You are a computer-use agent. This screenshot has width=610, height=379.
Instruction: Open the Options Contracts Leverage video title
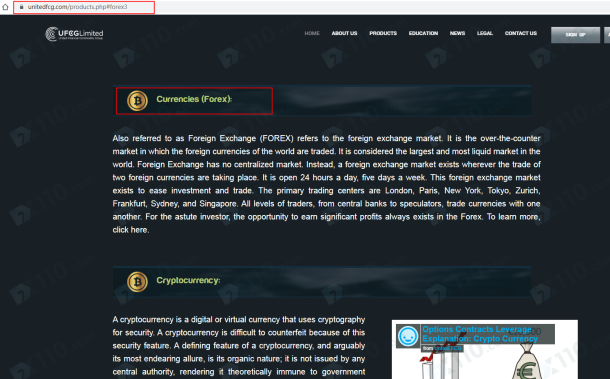(480, 334)
